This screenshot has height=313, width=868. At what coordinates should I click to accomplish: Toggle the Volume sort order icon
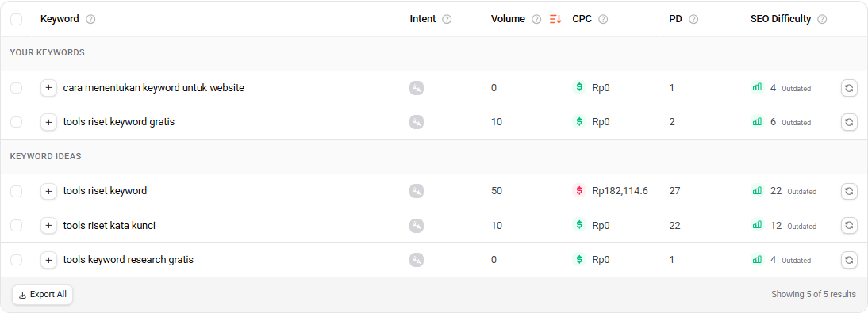point(555,19)
